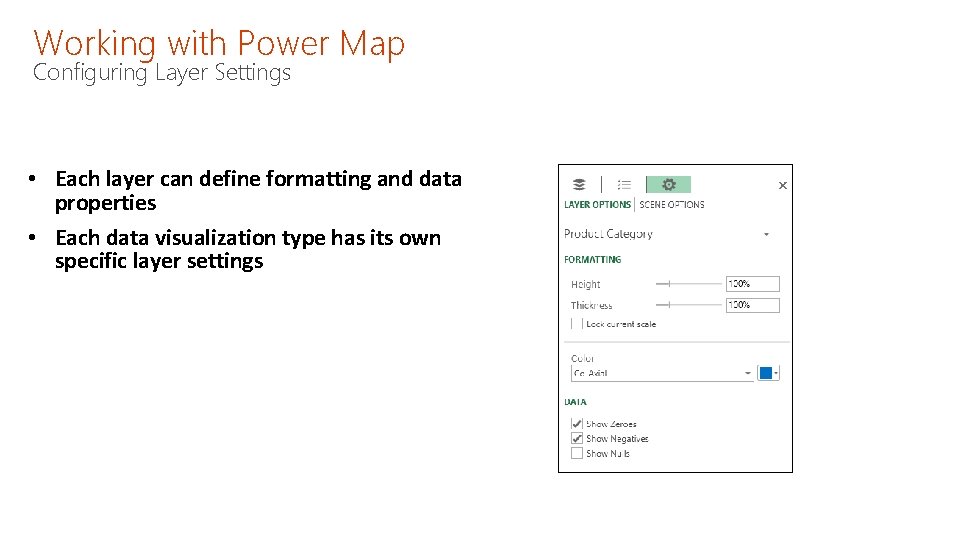Screen dimensions: 960x540
Task: Click the DATA section heading
Action: (575, 402)
